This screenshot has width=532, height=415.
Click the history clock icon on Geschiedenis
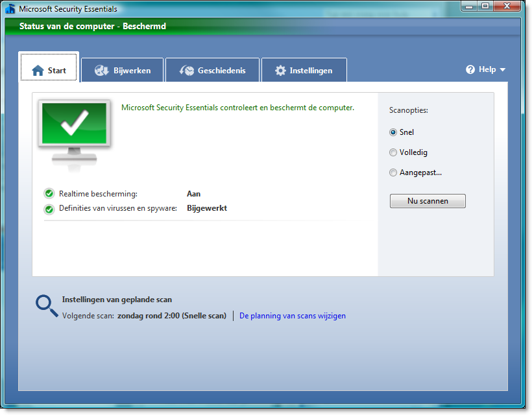coord(187,71)
